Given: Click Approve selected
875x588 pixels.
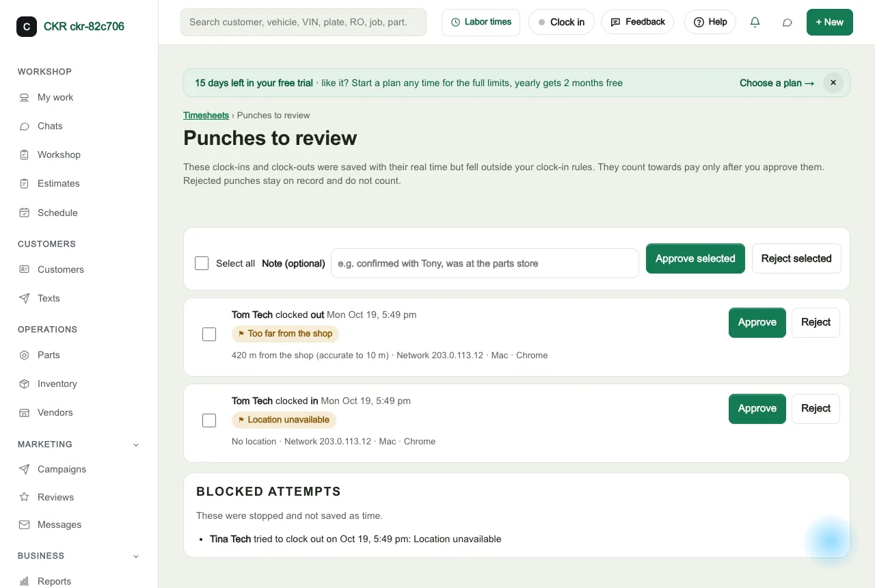Looking at the screenshot, I should point(695,258).
